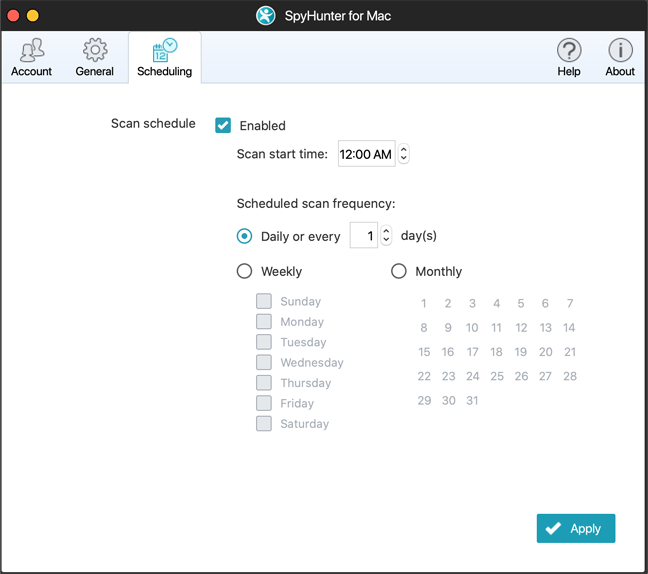Click the day interval number field
Image resolution: width=648 pixels, height=574 pixels.
[x=363, y=236]
